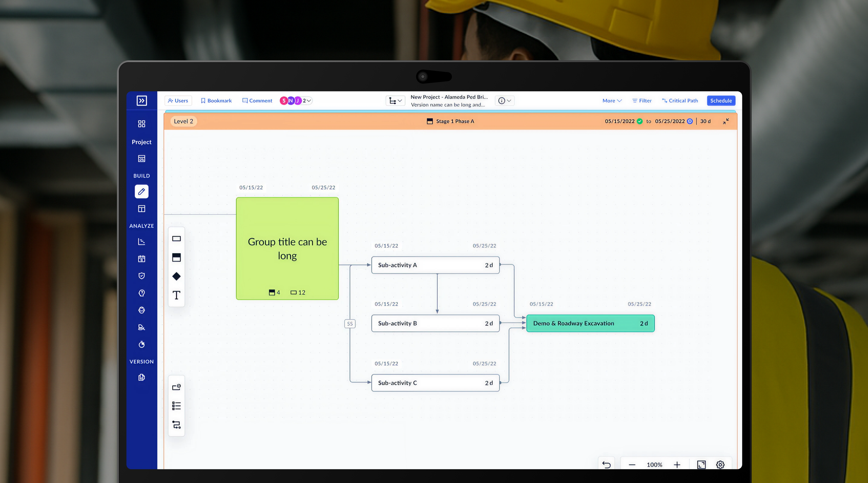Collapse the Stage 1 Phase A panel
868x483 pixels.
[726, 121]
